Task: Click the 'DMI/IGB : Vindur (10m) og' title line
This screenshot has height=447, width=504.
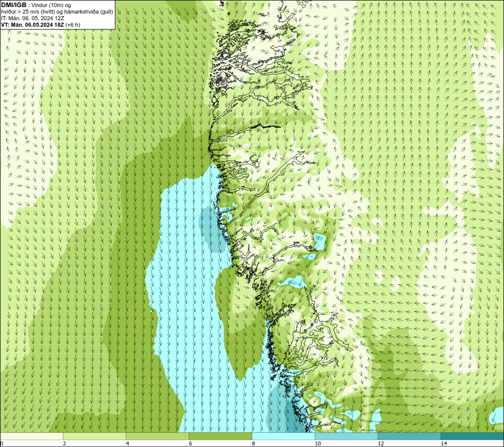Action: pos(36,5)
